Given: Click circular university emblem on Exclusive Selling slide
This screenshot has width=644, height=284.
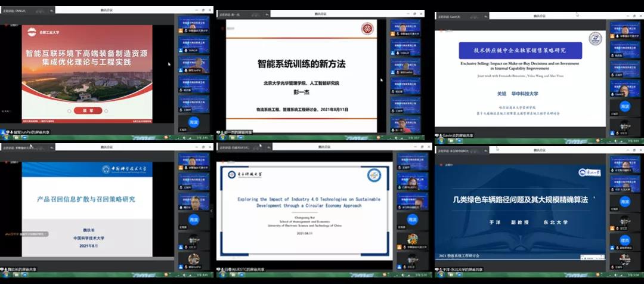Looking at the screenshot, I should 595,38.
